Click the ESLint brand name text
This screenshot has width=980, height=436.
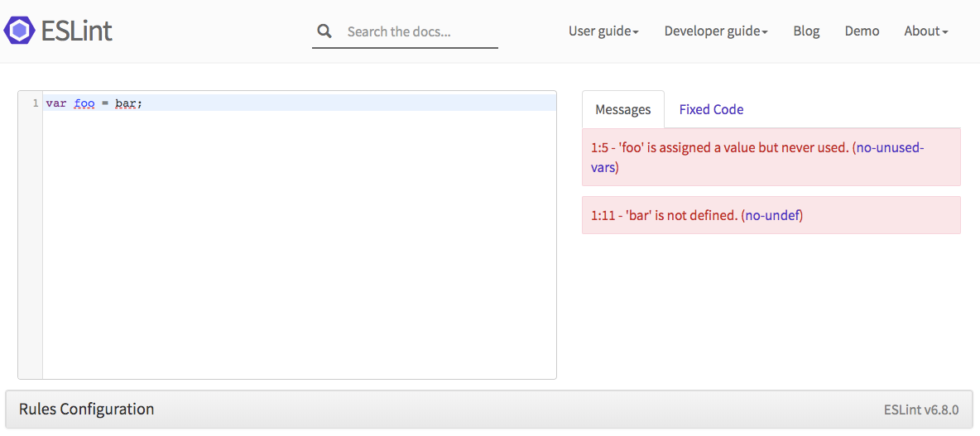76,31
